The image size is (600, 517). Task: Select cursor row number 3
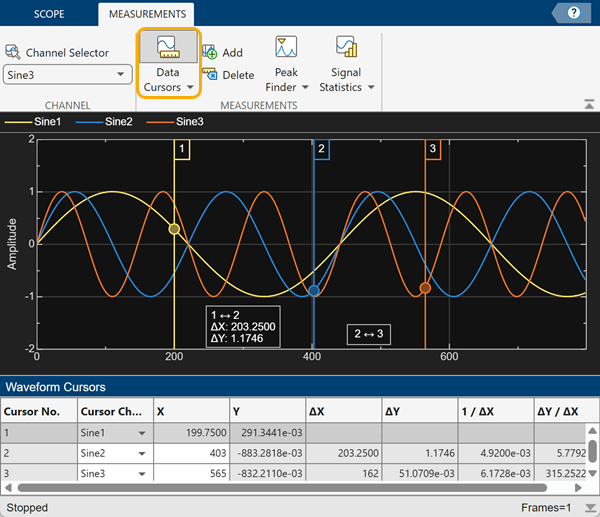tap(39, 473)
